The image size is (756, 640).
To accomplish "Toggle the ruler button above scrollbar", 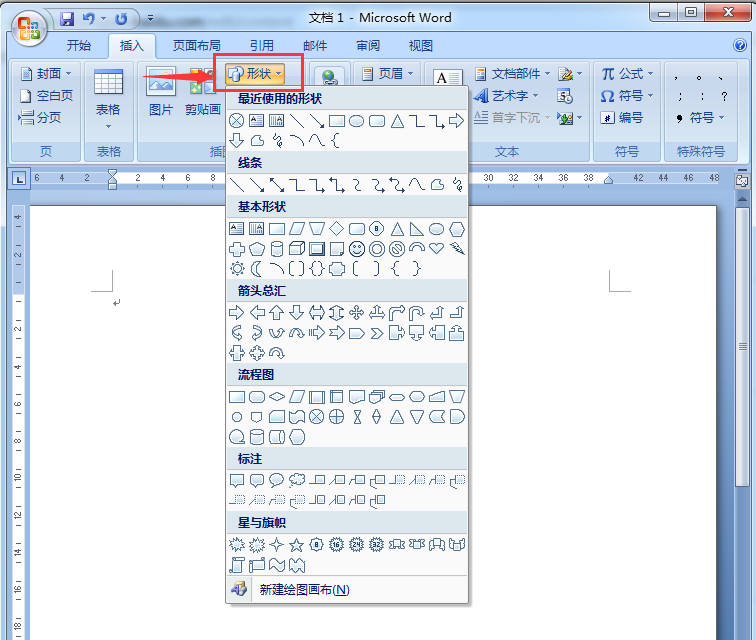I will [x=742, y=181].
